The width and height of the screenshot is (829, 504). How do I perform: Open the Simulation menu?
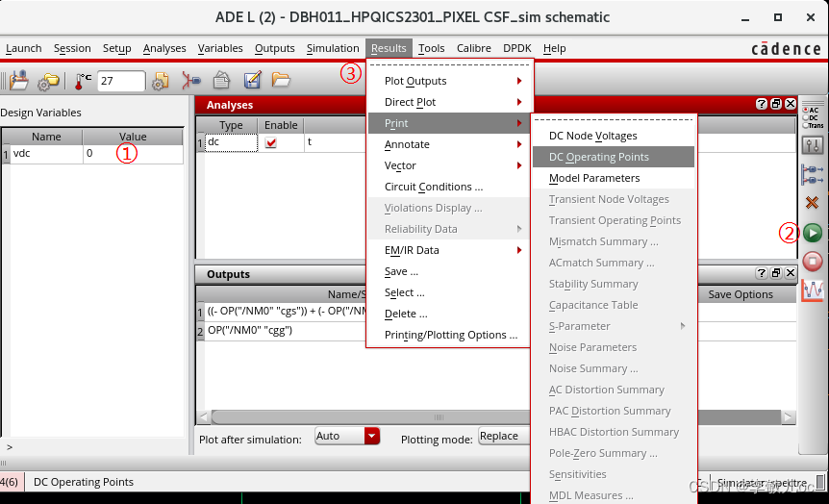pyautogui.click(x=333, y=48)
